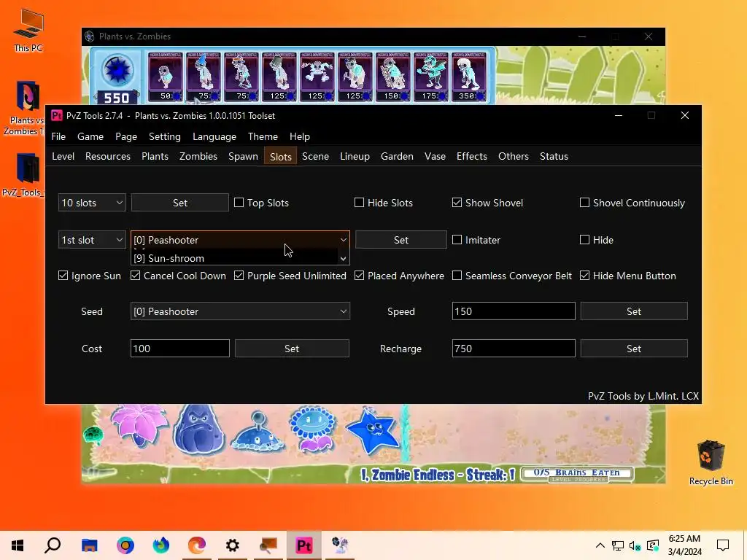Toggle Imitater checkbox
The width and height of the screenshot is (747, 560).
click(476, 240)
